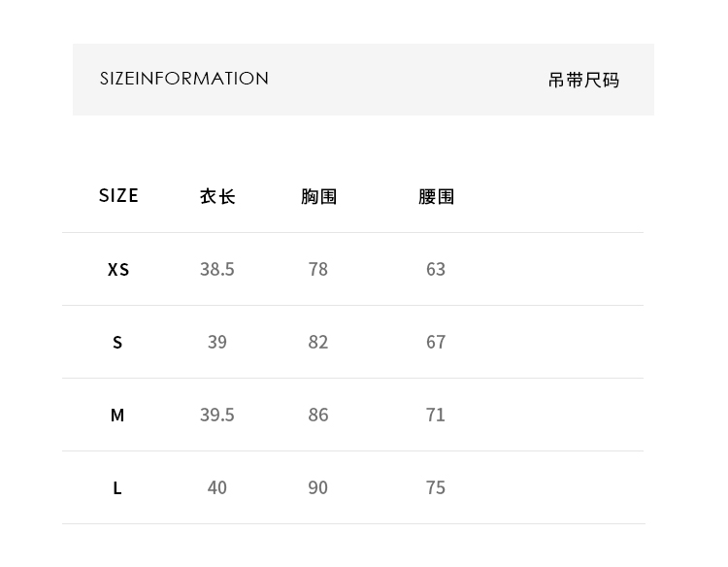
Task: Click the 90 bust value for L
Action: [318, 487]
